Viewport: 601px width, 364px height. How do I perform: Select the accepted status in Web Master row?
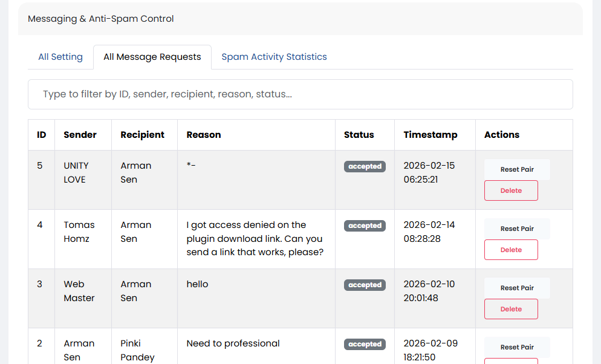point(365,285)
